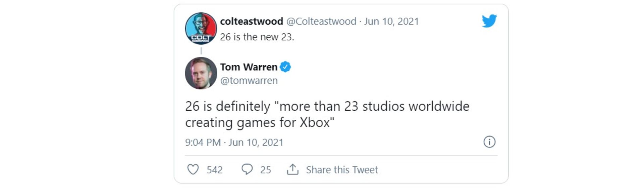
Task: Click the Twitter bird logo
Action: coord(489,21)
